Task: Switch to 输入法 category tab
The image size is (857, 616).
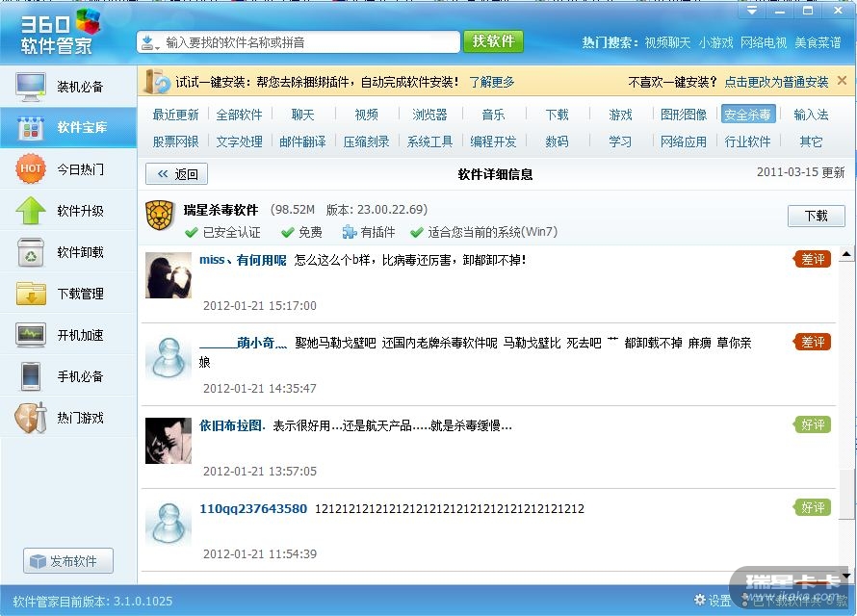Action: click(811, 115)
